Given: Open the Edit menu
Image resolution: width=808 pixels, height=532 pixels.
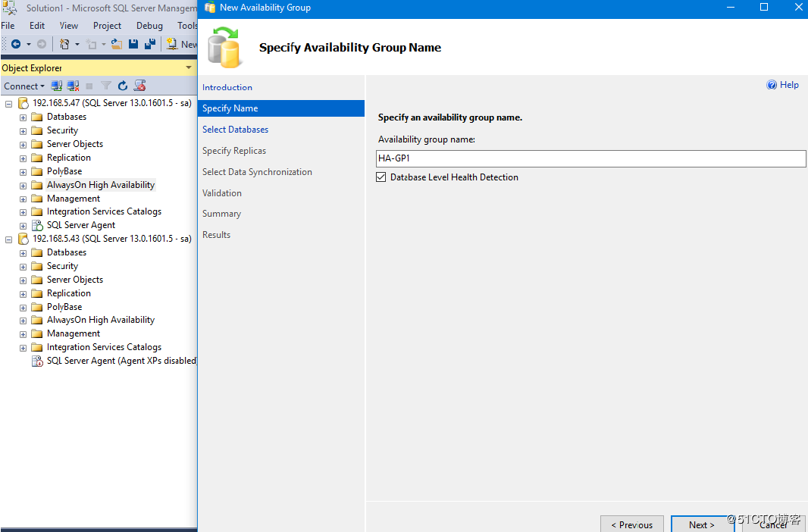Looking at the screenshot, I should click(37, 25).
